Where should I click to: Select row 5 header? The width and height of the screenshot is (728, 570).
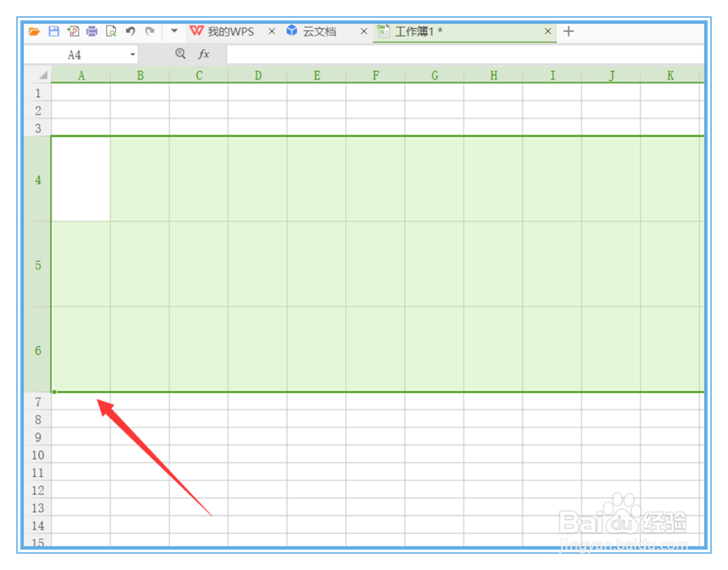38,264
